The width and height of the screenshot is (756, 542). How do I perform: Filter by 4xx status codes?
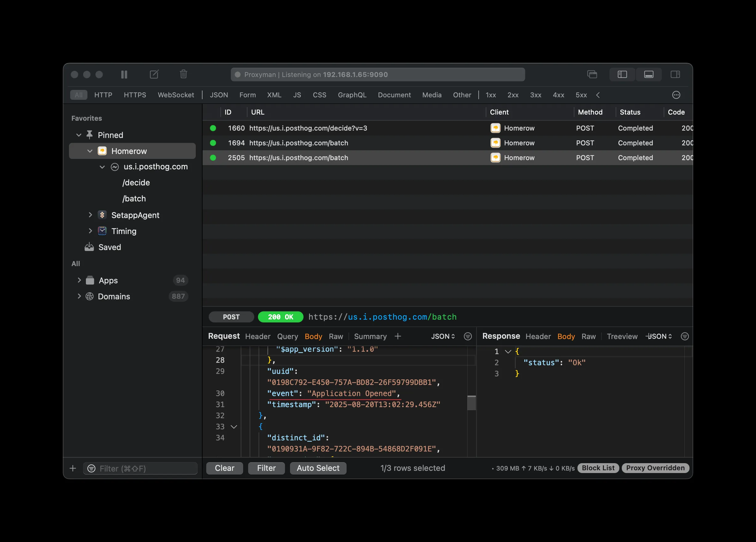[x=558, y=95]
